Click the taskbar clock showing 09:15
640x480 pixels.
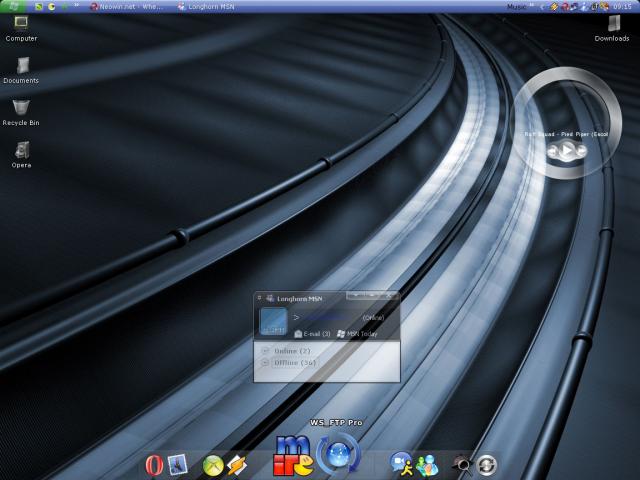point(622,7)
